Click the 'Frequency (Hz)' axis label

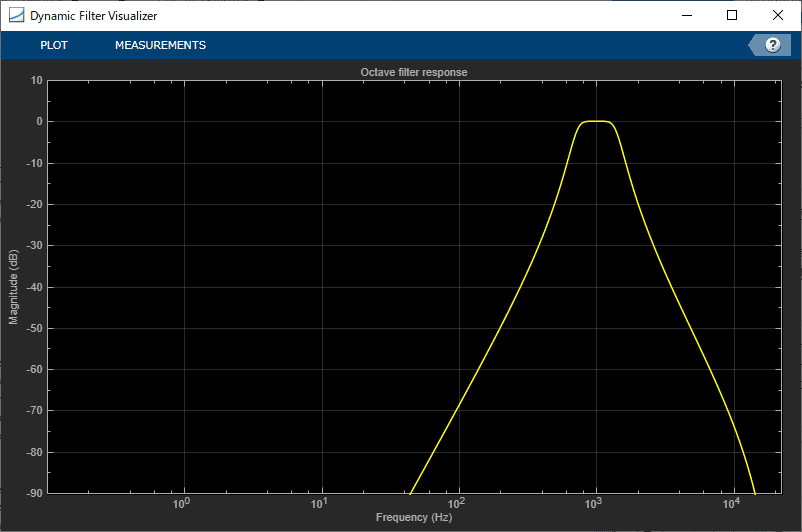[414, 517]
